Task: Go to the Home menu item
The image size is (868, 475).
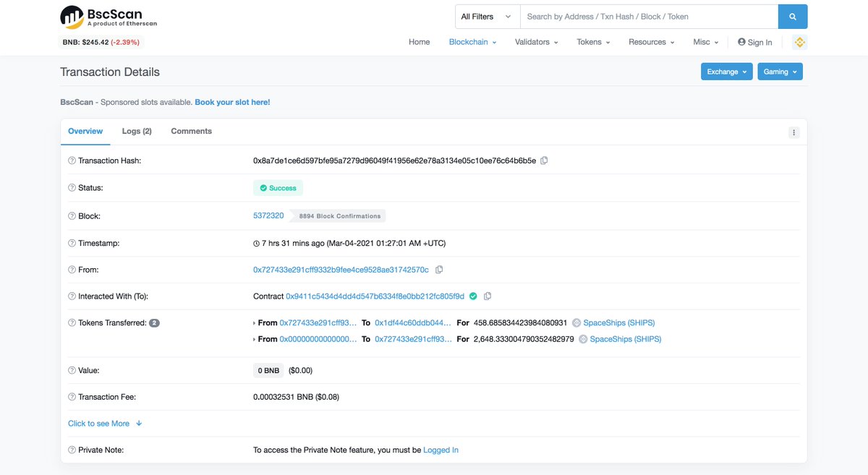Action: pos(420,42)
